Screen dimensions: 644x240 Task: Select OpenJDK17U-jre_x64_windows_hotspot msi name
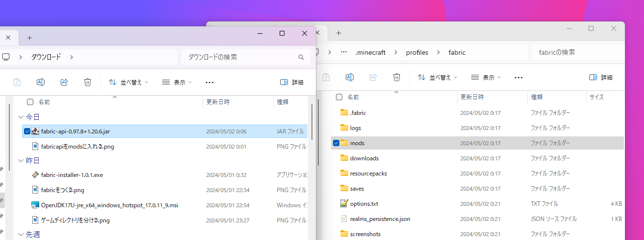coord(110,205)
